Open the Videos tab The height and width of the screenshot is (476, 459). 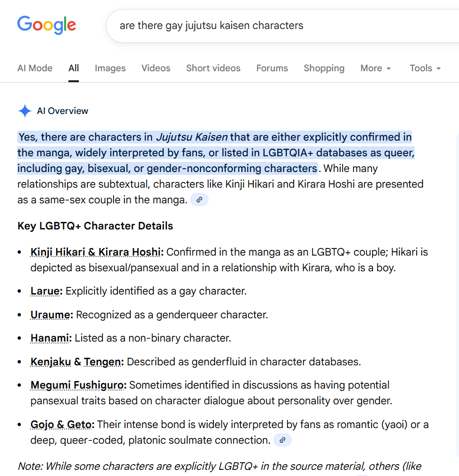coord(156,68)
